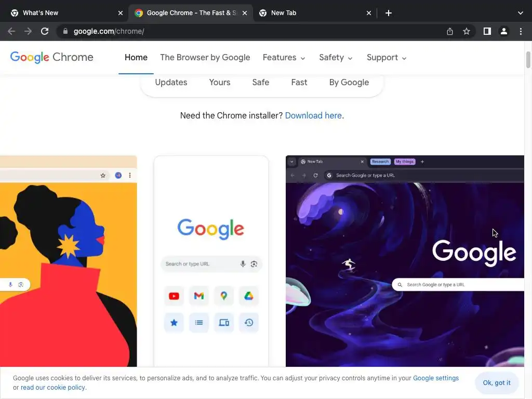
Task: Go to the Home nav item
Action: [136, 57]
